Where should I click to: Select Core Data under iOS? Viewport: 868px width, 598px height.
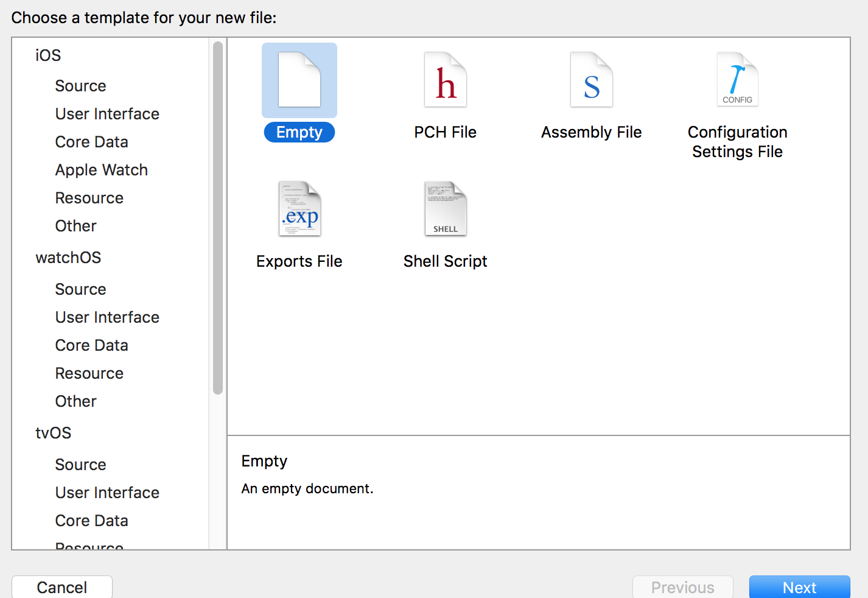tap(91, 142)
